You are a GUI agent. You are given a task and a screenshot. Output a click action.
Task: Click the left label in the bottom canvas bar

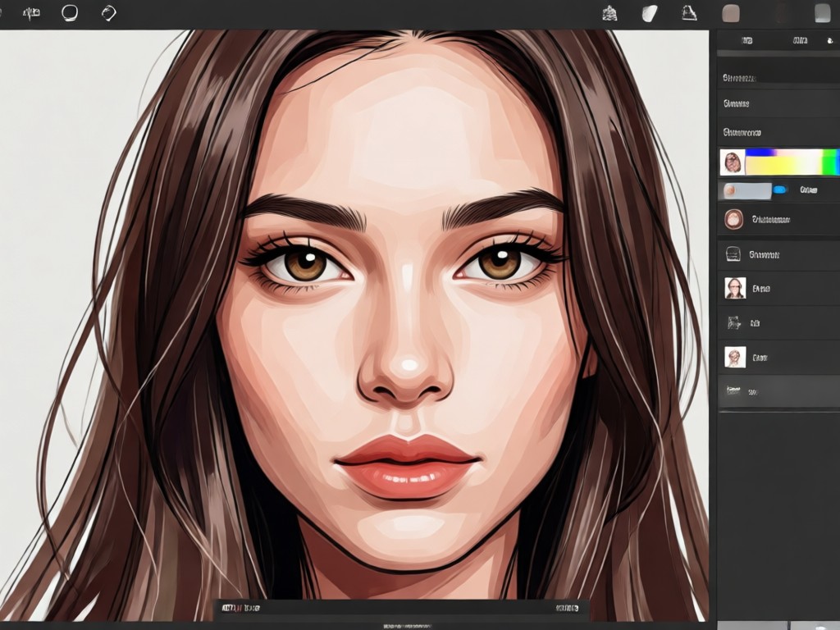[x=240, y=608]
